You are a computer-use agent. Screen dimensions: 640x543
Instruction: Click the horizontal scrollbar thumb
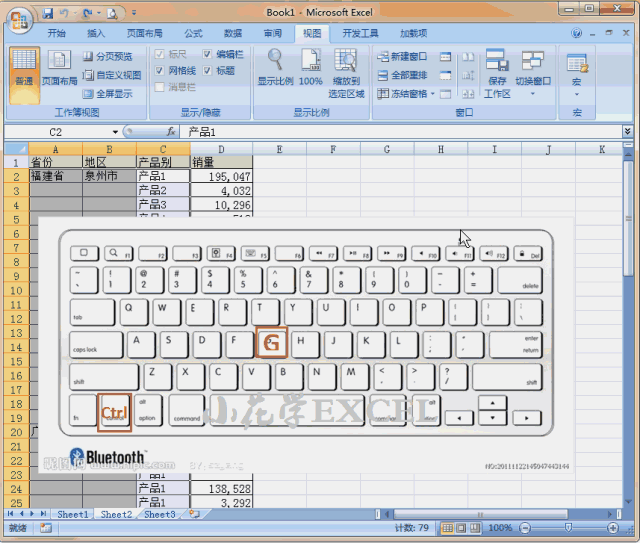[x=480, y=514]
